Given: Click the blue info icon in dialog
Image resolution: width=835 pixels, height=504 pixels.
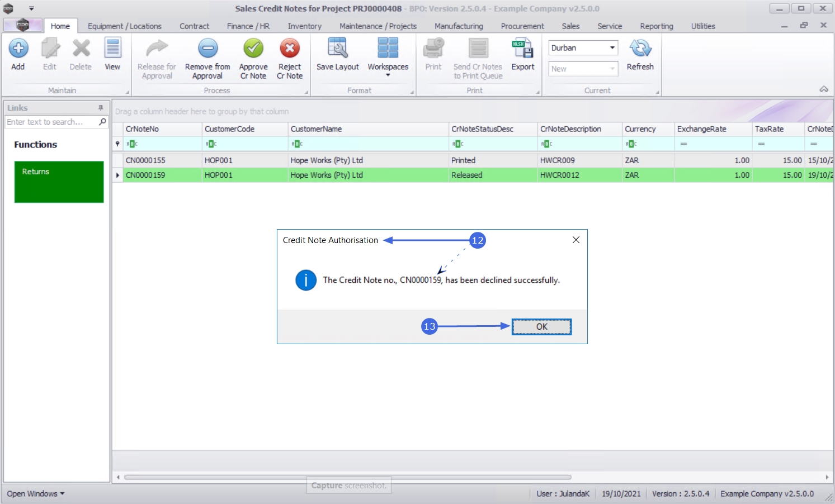Looking at the screenshot, I should pyautogui.click(x=306, y=280).
